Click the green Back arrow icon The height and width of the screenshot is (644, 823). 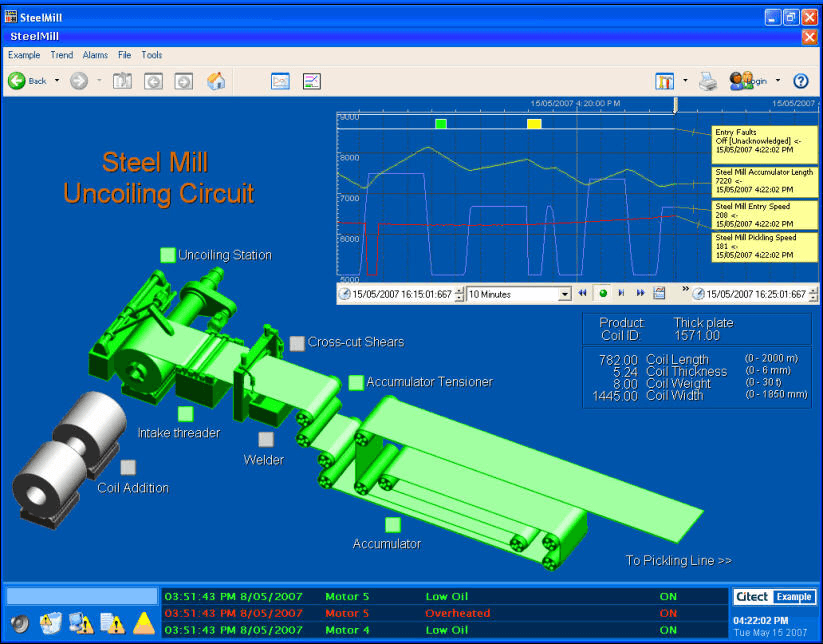click(16, 81)
